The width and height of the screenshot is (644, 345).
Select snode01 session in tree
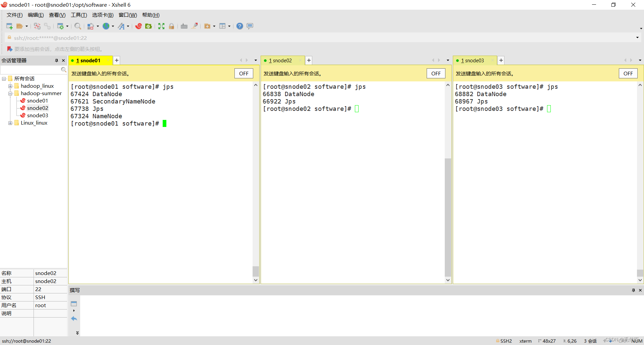pos(38,101)
